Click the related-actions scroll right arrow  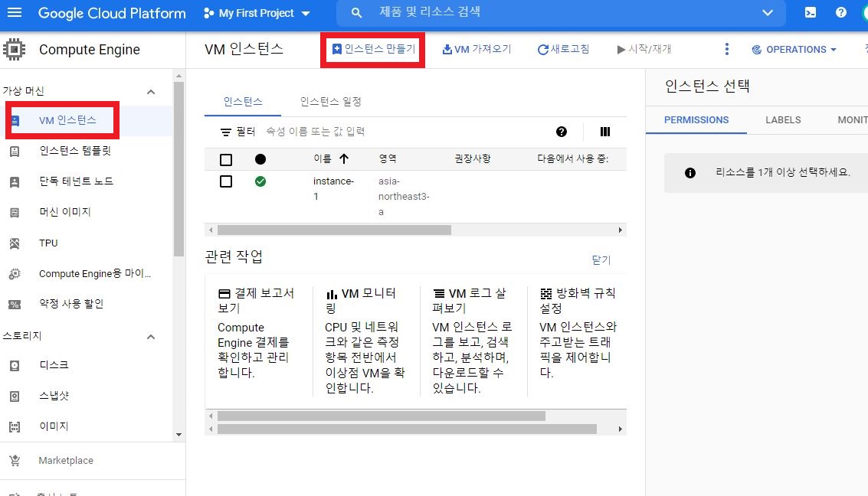(x=620, y=429)
